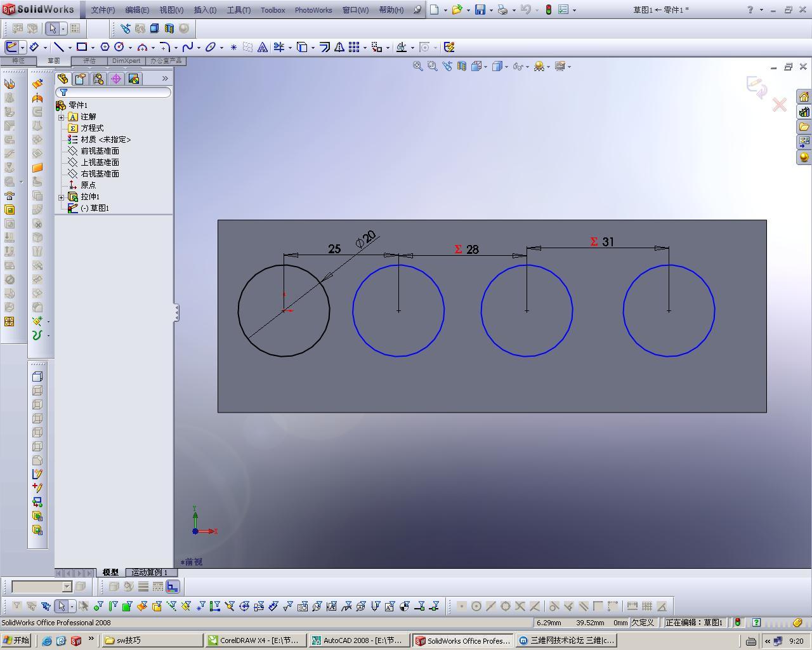The image size is (812, 650).
Task: Switch to the 评估 command tab
Action: pos(89,61)
